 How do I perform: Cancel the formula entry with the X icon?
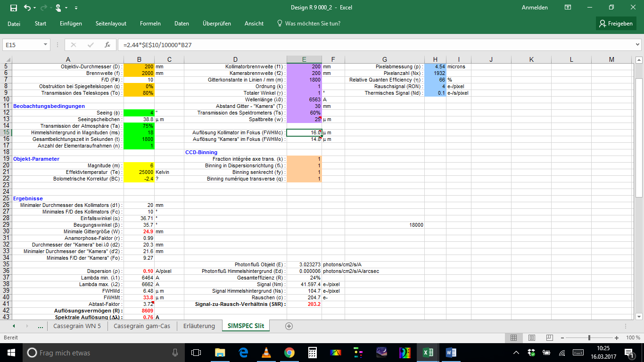pyautogui.click(x=74, y=44)
